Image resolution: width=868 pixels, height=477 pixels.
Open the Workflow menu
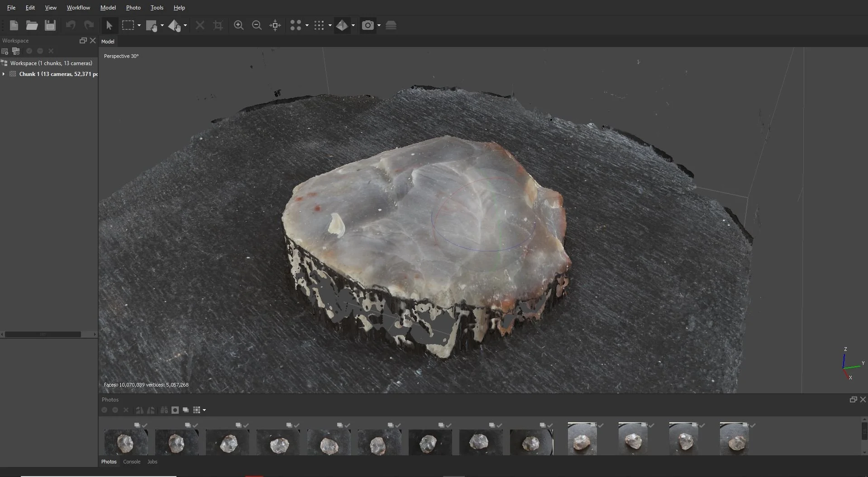click(x=78, y=8)
